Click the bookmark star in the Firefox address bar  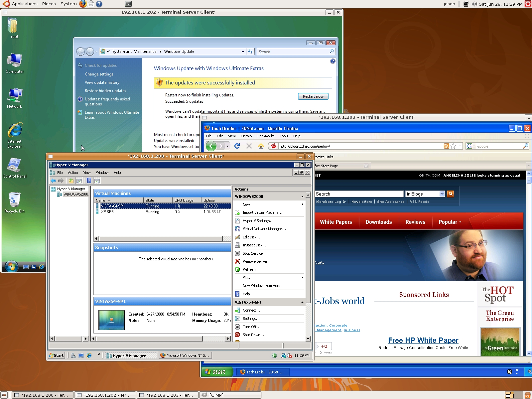453,146
